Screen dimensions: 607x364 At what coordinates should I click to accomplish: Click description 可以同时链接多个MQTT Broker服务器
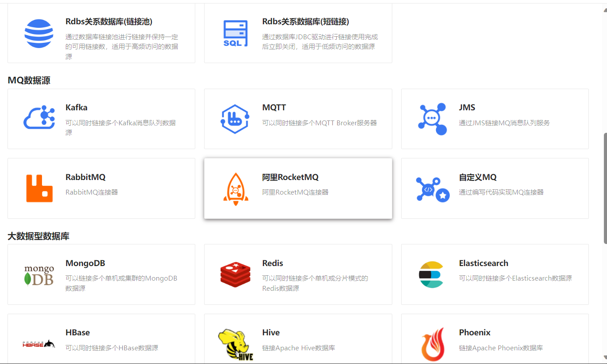click(319, 123)
